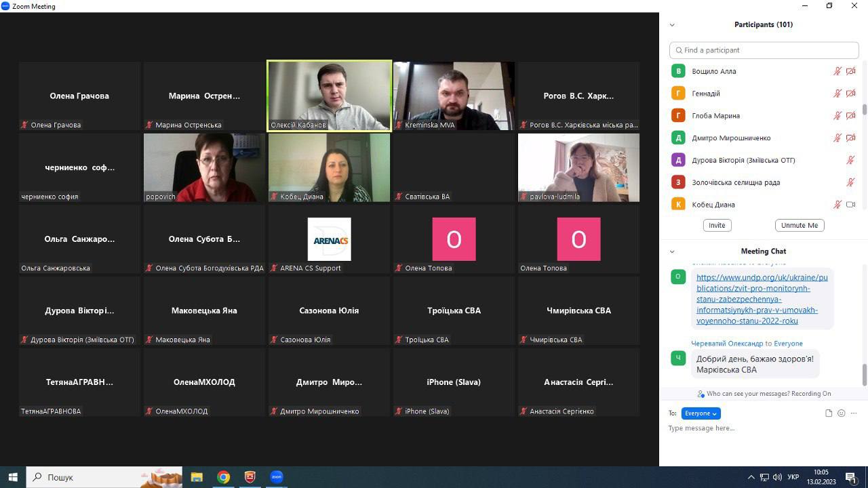Select the Маковецька Яна participant tile
The height and width of the screenshot is (488, 868).
(204, 310)
